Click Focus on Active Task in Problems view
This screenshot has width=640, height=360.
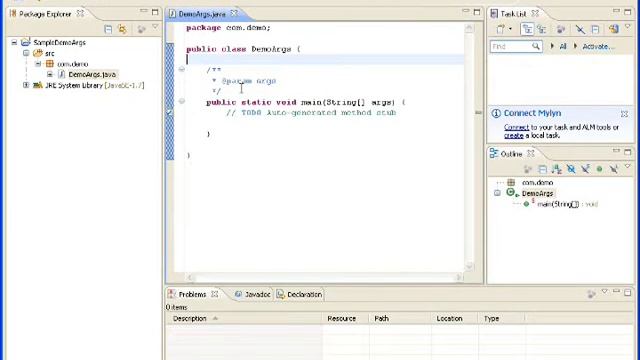[x=591, y=293]
